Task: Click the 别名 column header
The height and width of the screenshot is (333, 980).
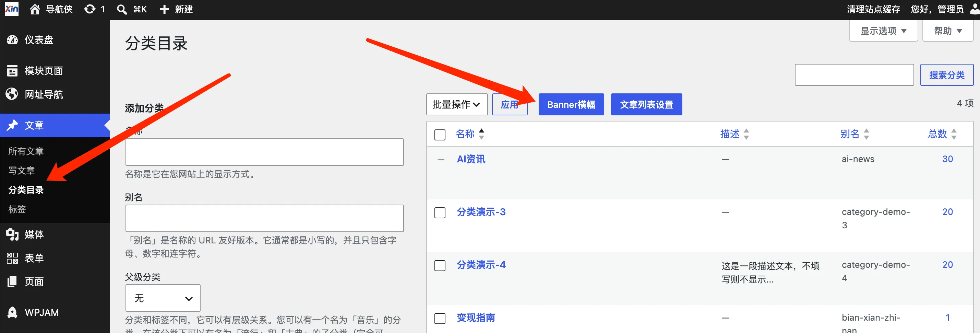Action: pyautogui.click(x=850, y=134)
